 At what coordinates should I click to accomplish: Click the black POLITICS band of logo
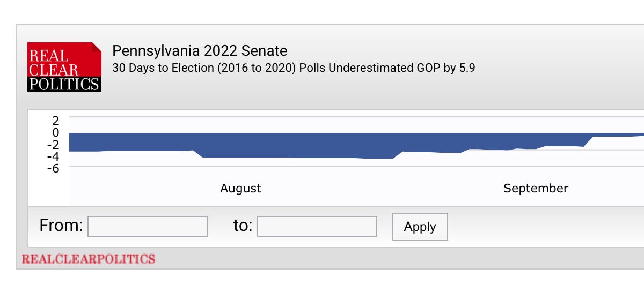coord(64,84)
